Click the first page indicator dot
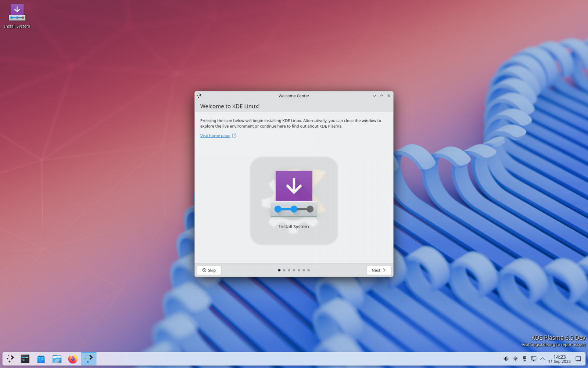Viewport: 588px width, 368px height. point(279,270)
